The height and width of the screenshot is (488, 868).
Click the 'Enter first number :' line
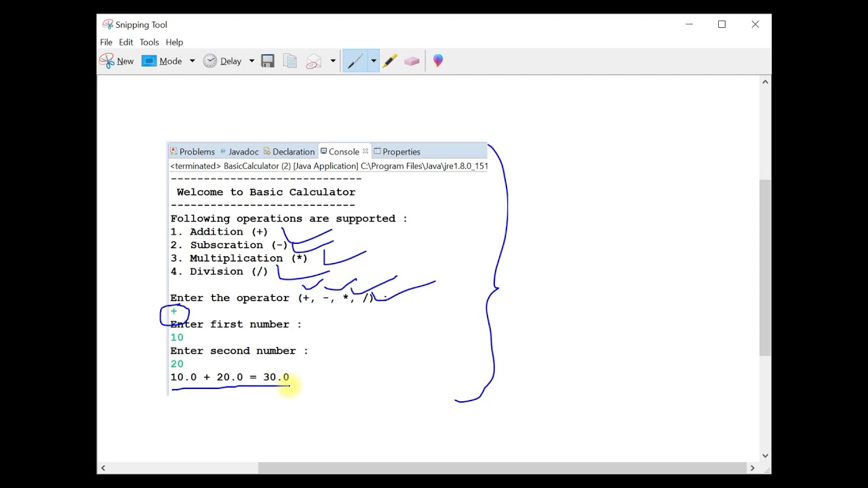point(236,324)
